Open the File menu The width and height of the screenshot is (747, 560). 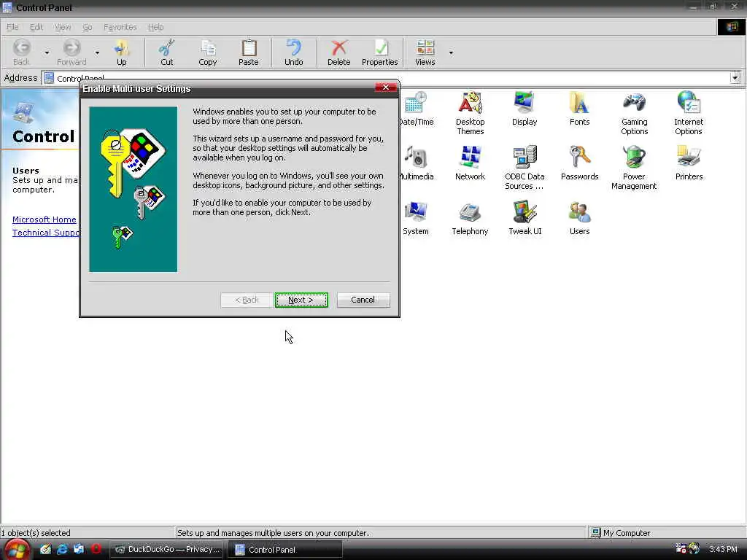(12, 27)
